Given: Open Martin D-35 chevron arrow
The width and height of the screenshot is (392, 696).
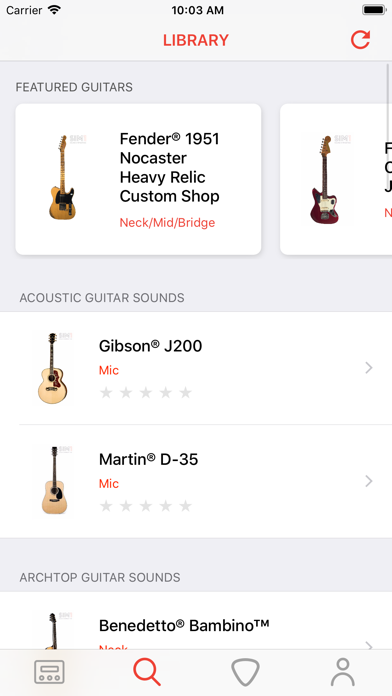Looking at the screenshot, I should [368, 481].
